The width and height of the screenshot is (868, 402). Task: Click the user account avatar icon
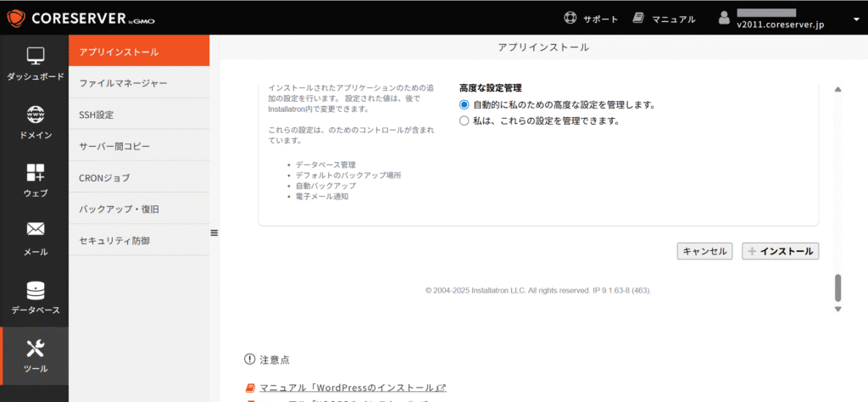pos(724,19)
